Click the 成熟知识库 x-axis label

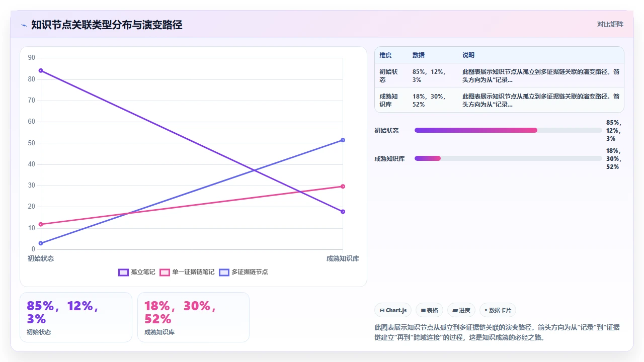343,258
